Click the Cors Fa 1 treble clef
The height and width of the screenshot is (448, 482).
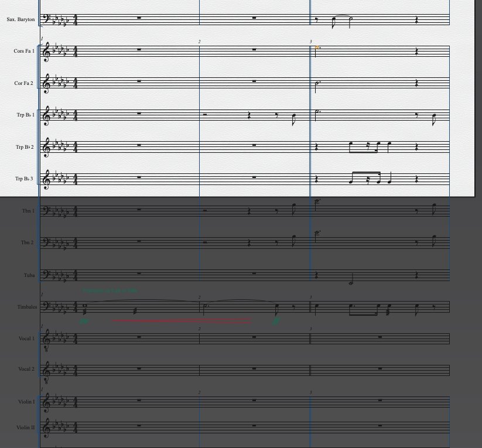tap(46, 52)
